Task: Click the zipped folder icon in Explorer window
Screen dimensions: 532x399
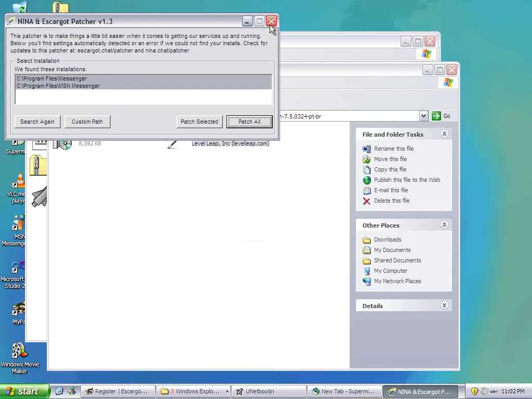Action: (x=38, y=165)
